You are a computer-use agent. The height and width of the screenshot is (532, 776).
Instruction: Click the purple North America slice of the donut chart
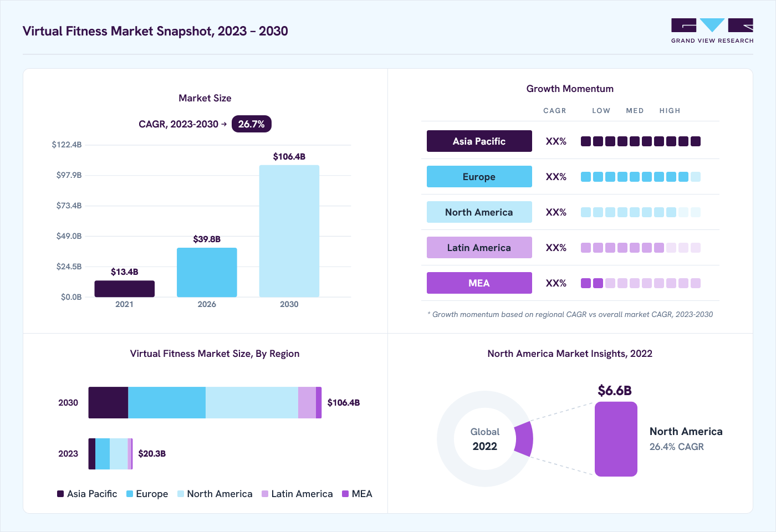tap(524, 439)
